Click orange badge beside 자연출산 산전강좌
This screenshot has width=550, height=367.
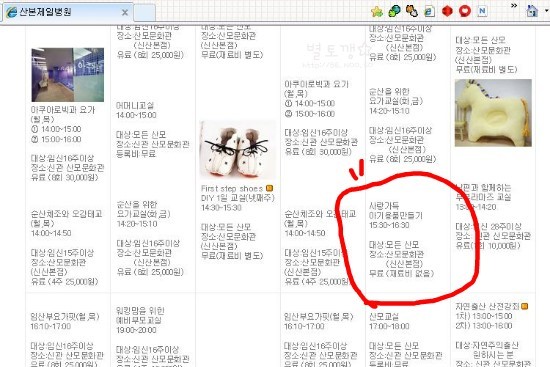524,306
